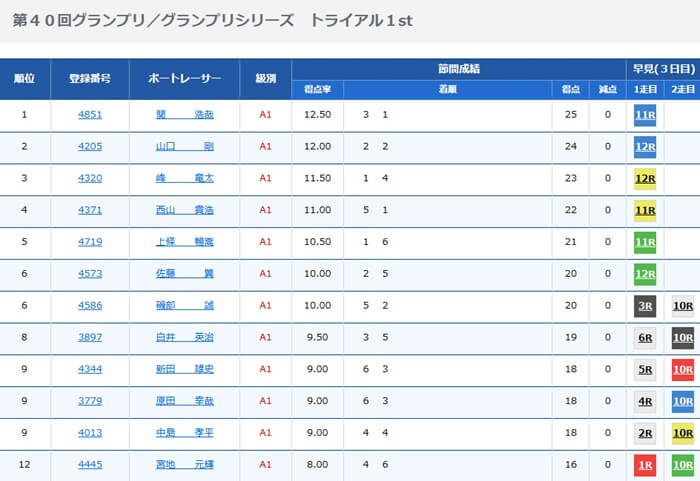The image size is (700, 481).
Task: Open registration number 3897 link
Action: [90, 338]
